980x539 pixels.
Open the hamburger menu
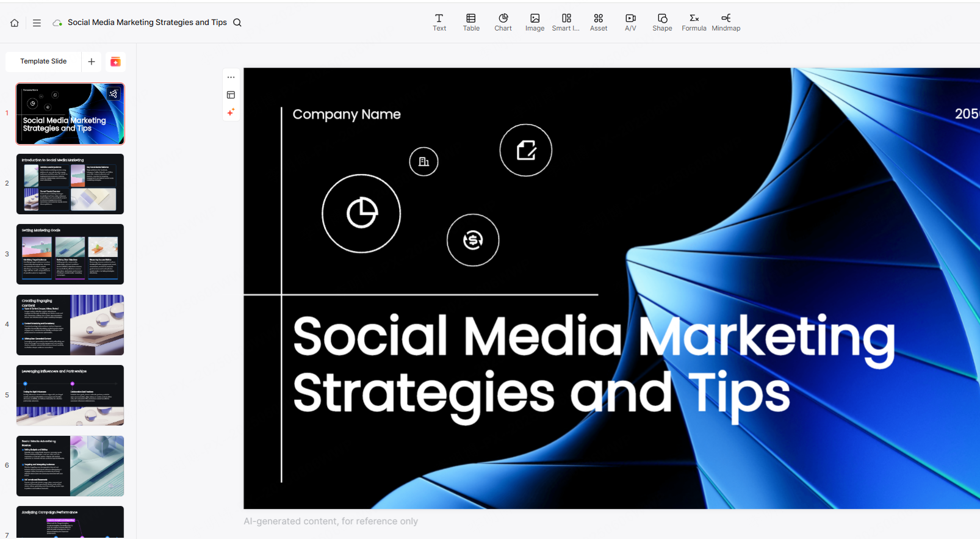(37, 23)
